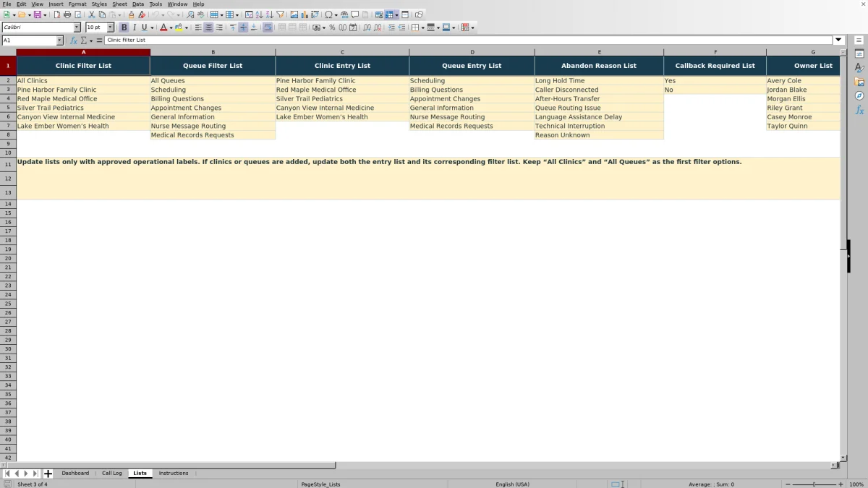Open the Name Box dropdown arrow
This screenshot has height=488, width=868.
point(59,40)
